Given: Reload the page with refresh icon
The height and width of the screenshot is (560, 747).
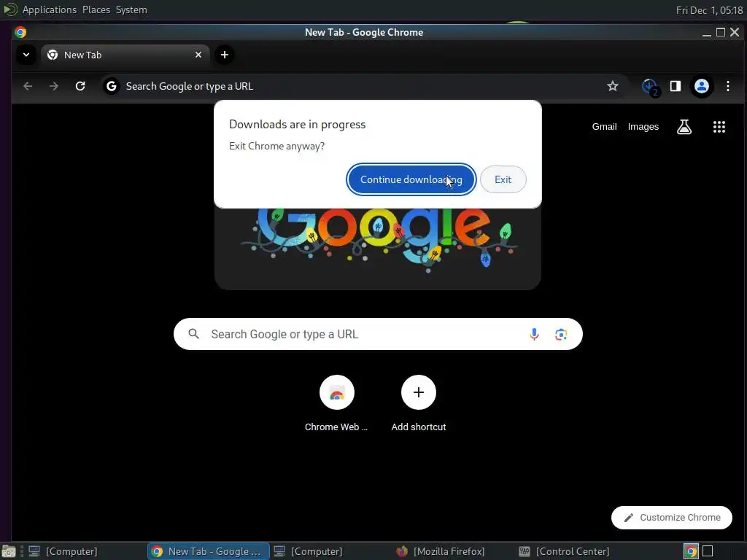Looking at the screenshot, I should coord(80,86).
